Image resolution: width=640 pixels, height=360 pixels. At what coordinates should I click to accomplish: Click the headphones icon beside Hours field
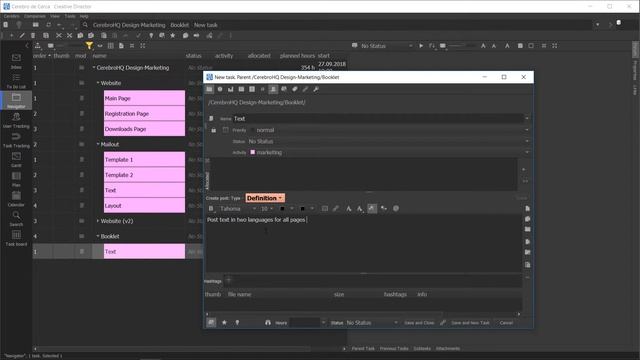pos(268,322)
